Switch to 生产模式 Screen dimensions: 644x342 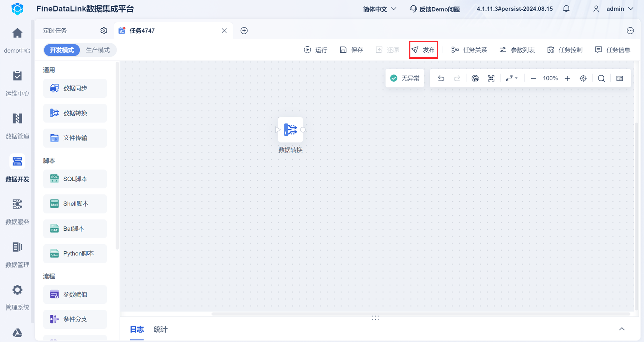tap(98, 50)
